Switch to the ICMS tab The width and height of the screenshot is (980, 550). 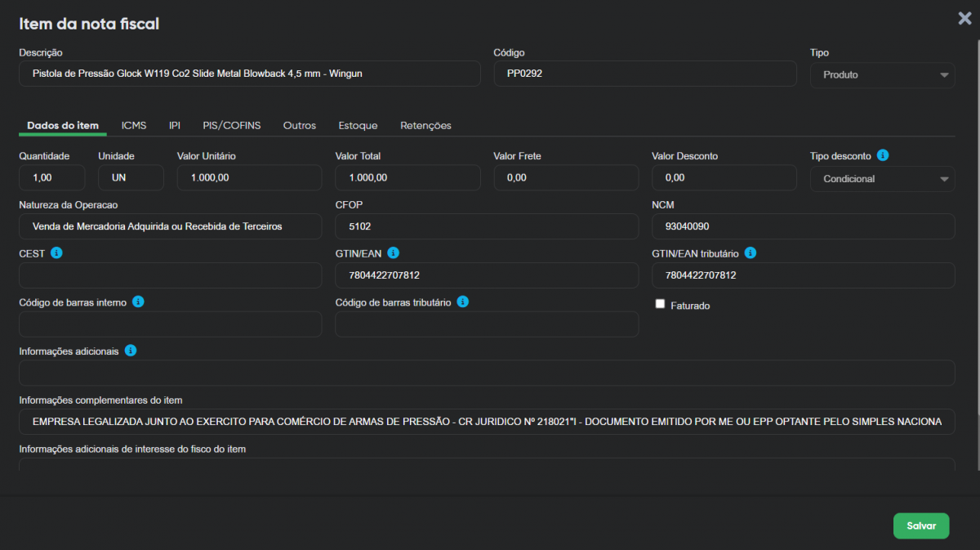134,125
